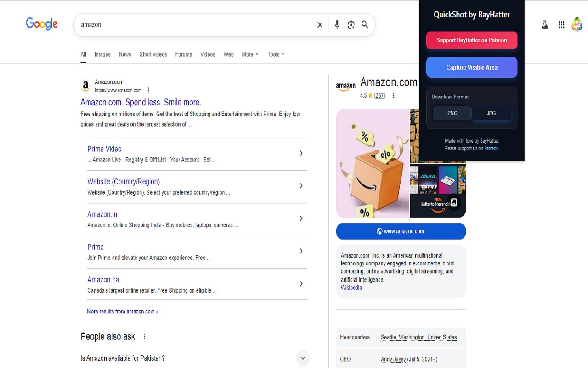Open the Tools dropdown
Image resolution: width=588 pixels, height=368 pixels.
[x=276, y=54]
